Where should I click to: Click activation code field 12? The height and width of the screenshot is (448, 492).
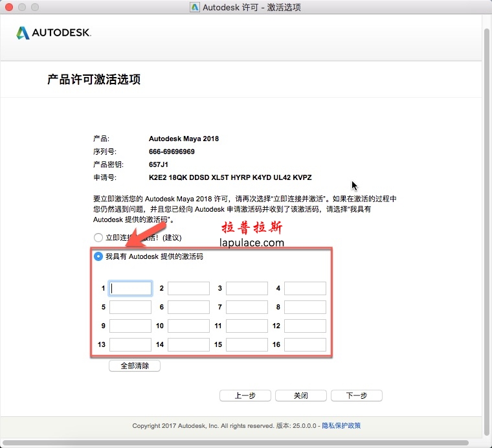point(305,326)
